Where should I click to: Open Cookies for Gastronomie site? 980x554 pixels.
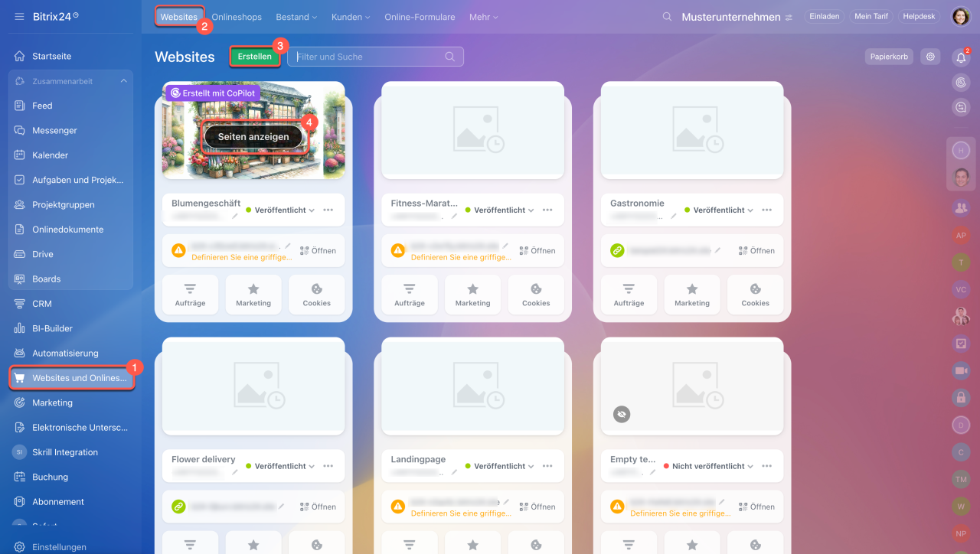(755, 295)
